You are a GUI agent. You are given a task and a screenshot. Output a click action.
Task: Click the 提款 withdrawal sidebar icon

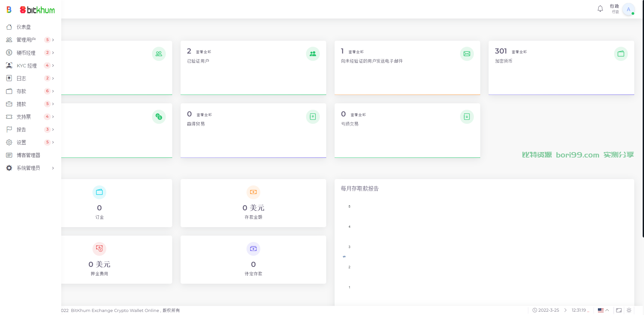9,104
